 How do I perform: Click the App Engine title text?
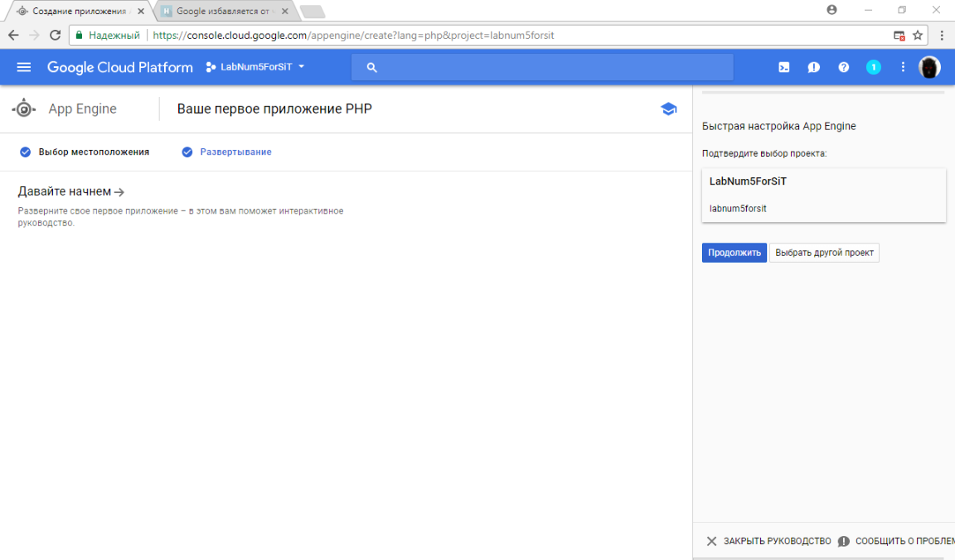click(83, 109)
